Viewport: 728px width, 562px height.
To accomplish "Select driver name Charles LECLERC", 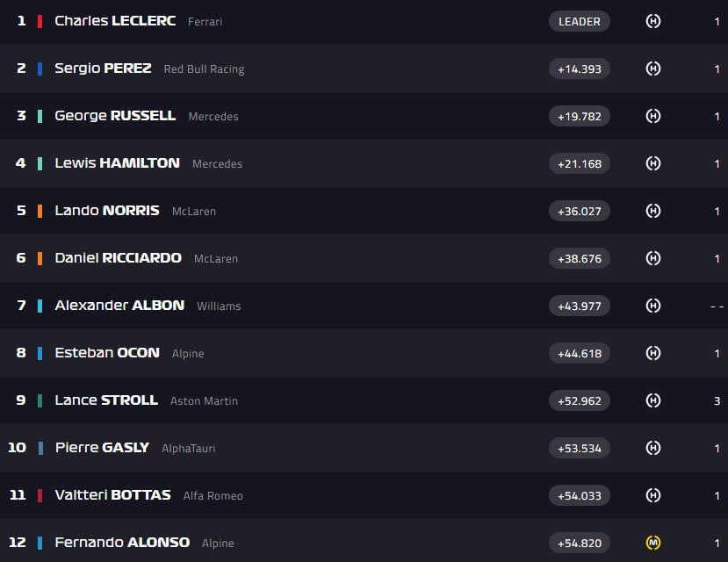I will click(x=115, y=21).
